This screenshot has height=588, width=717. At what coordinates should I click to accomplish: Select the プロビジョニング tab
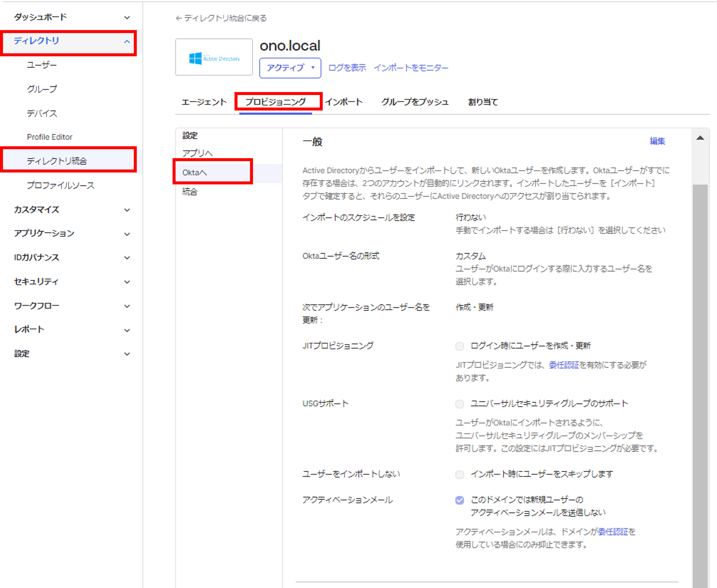coord(275,102)
